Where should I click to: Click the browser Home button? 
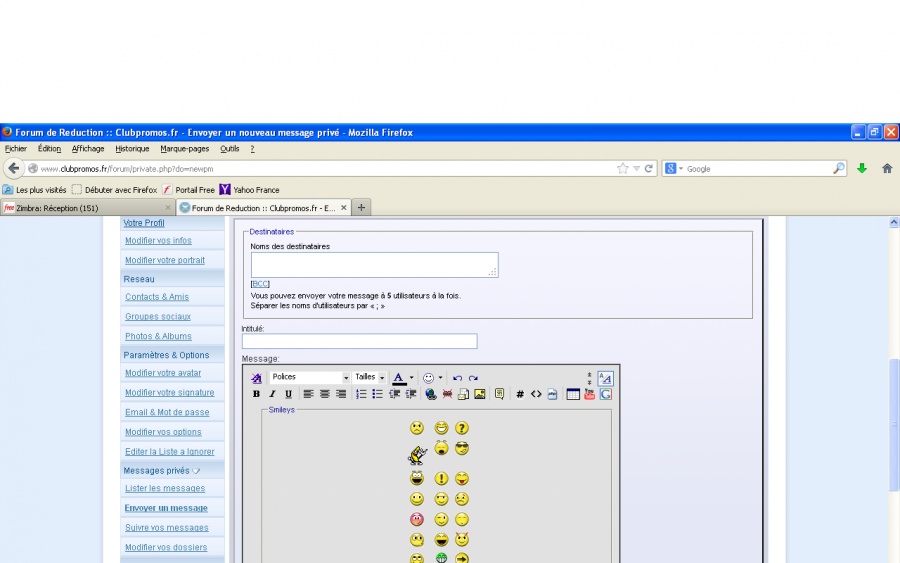(886, 168)
